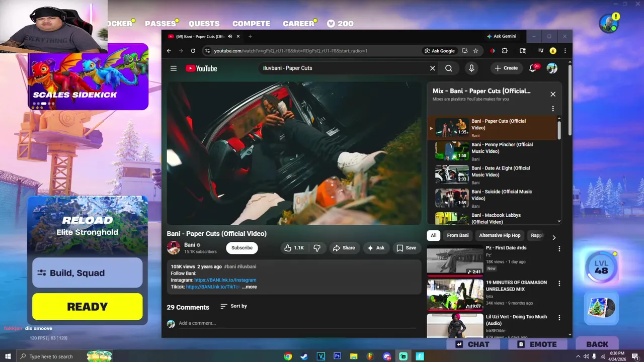Open Fortnite Build, Squad mode selector
This screenshot has width=644, height=362.
click(88, 273)
